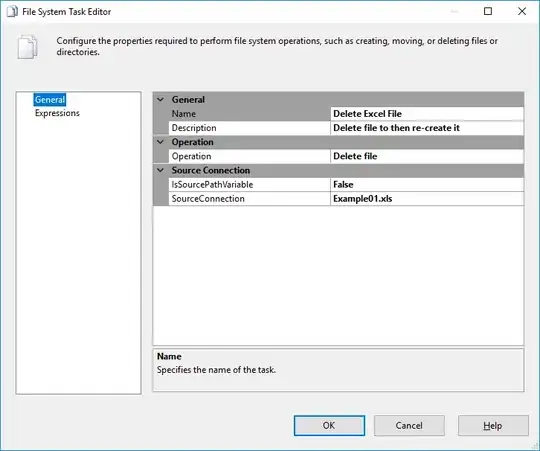Image resolution: width=540 pixels, height=451 pixels.
Task: Change the IsSourcePathVariable False value
Action: pos(427,185)
